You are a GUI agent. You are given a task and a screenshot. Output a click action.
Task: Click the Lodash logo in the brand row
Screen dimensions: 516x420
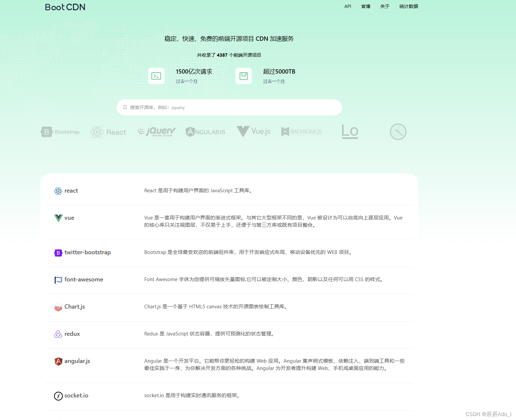coord(350,132)
